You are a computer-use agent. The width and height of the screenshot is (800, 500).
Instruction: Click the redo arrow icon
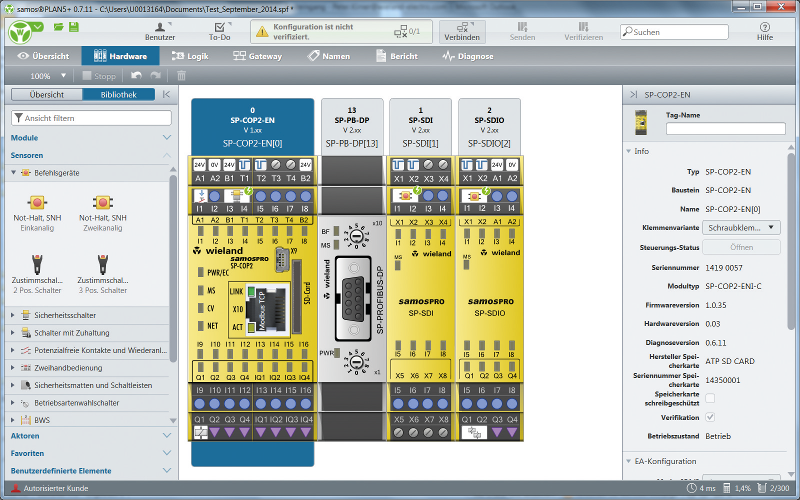(156, 76)
